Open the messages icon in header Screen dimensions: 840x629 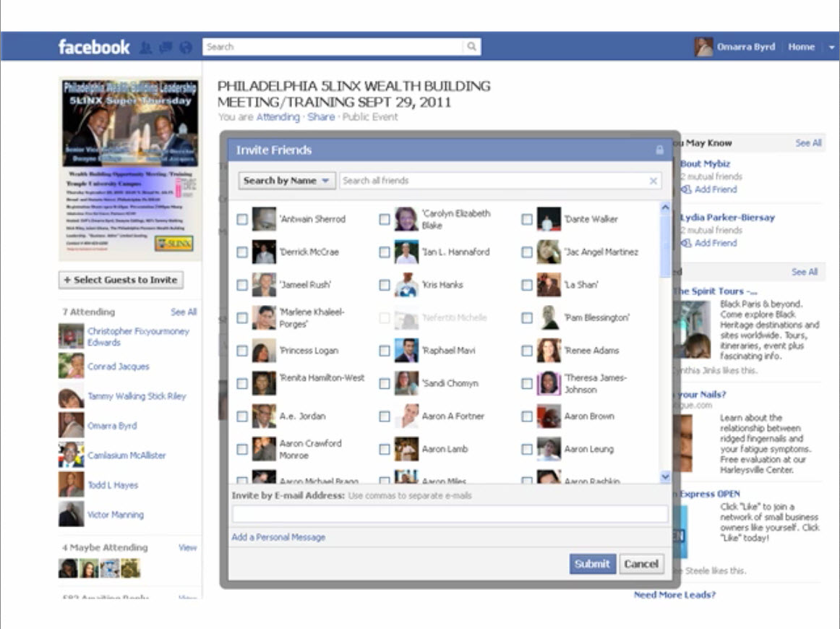click(166, 47)
